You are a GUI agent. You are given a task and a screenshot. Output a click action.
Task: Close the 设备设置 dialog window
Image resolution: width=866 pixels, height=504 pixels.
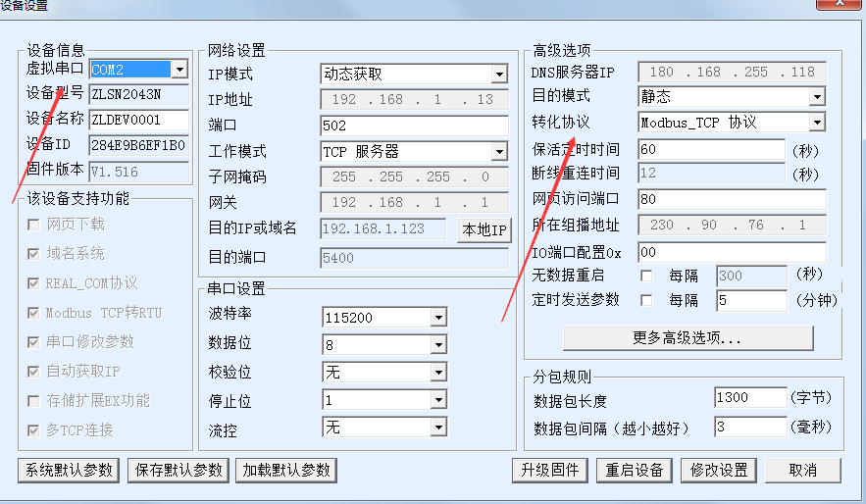pos(841,5)
